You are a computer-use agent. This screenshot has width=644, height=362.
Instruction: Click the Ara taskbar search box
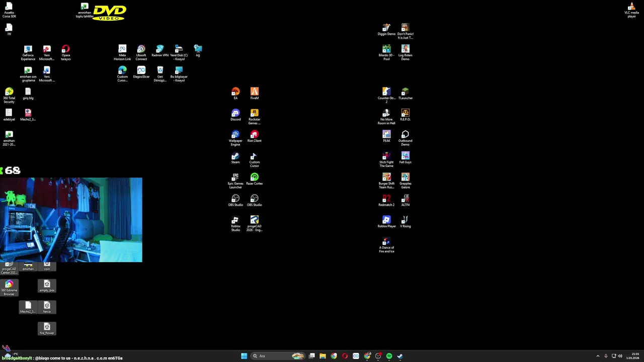coord(278,356)
